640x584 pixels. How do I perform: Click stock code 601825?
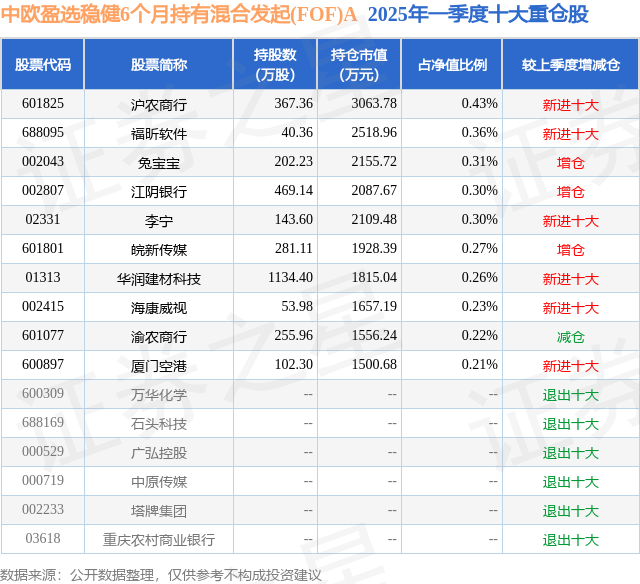pos(43,104)
